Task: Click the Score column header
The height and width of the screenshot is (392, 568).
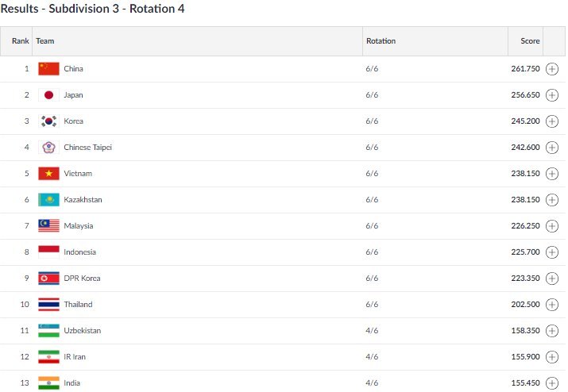Action: (530, 40)
